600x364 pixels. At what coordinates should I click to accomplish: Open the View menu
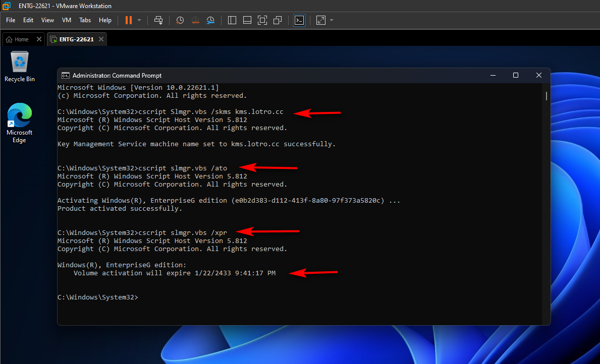pos(47,20)
